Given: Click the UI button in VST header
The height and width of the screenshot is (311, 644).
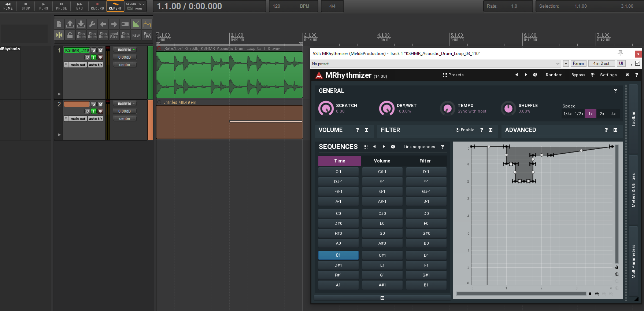Looking at the screenshot, I should coord(621,63).
